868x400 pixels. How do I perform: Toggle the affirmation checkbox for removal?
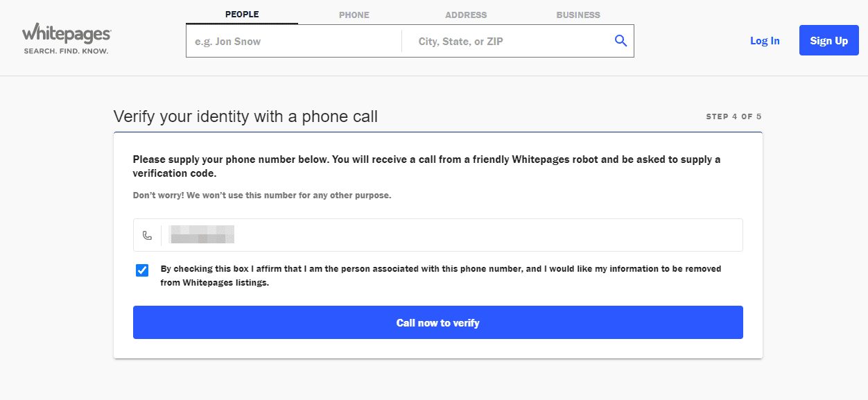click(142, 270)
